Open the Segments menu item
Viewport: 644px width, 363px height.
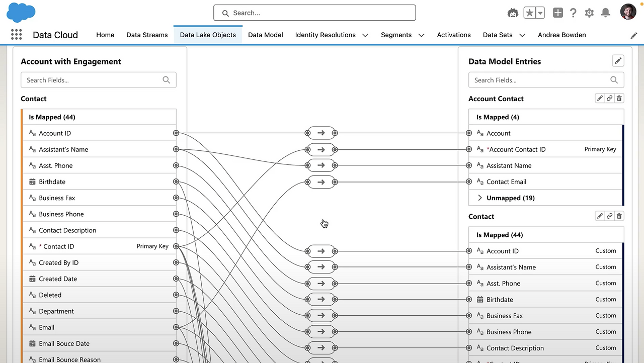coord(396,35)
